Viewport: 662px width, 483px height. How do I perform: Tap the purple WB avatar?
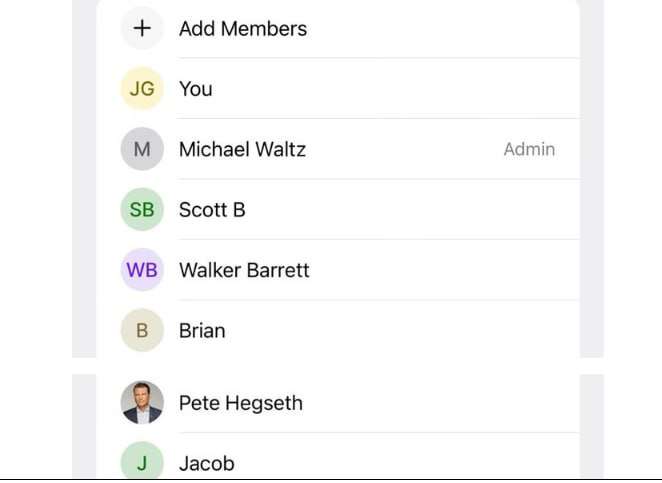click(142, 270)
